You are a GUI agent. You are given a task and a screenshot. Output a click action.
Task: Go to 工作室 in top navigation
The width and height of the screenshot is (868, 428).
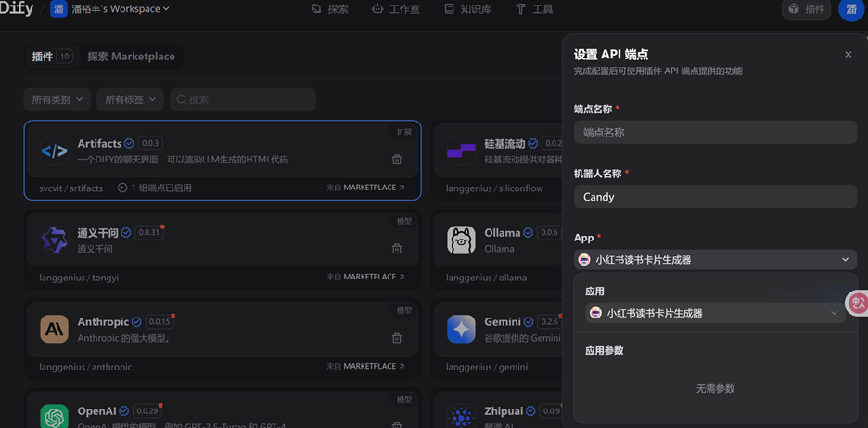tap(396, 9)
